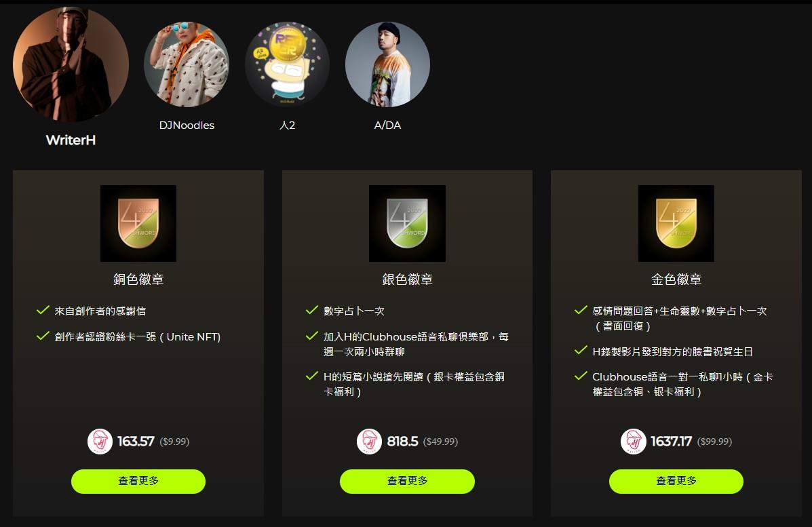Screen dimensions: 812x527
Task: Click the silver badge 銀色徽章 image
Action: coord(407,223)
